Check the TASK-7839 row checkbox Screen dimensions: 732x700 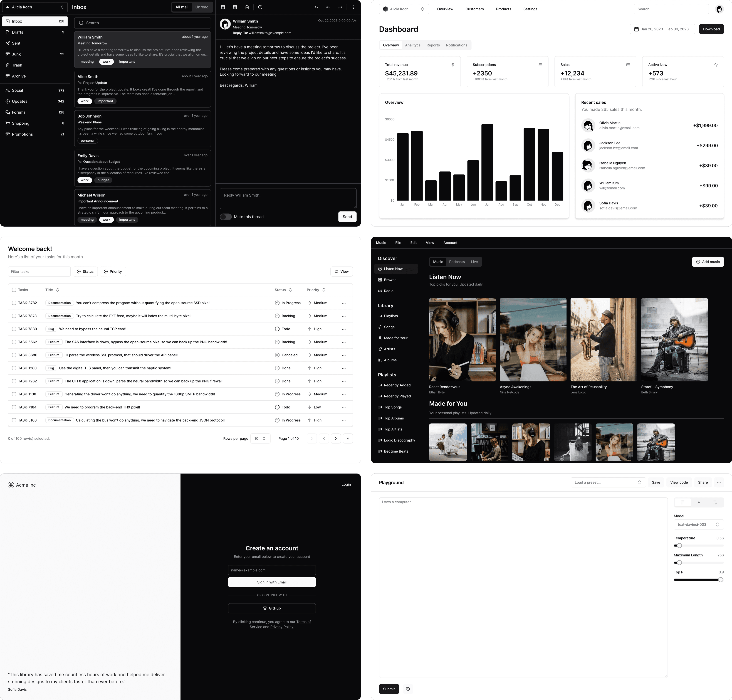click(14, 329)
